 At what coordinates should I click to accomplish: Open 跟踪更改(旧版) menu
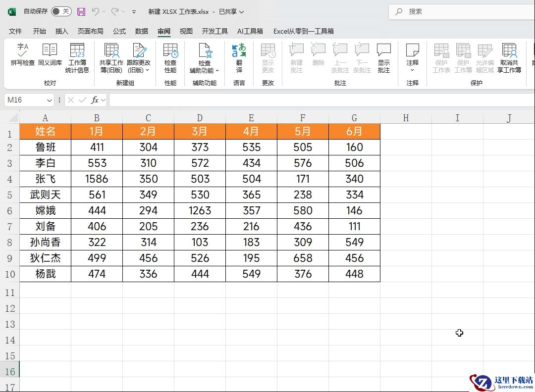[139, 58]
